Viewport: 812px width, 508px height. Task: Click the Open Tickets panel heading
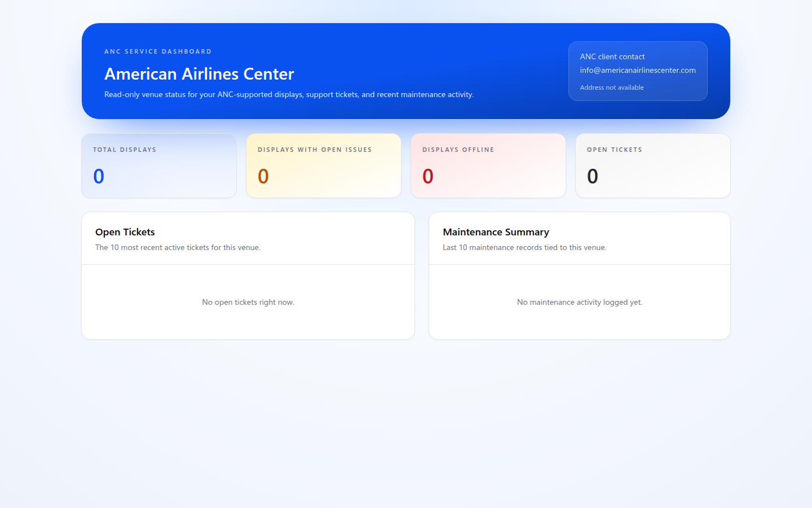point(125,232)
